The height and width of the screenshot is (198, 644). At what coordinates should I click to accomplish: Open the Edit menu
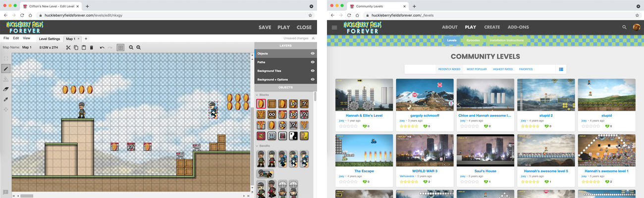[x=16, y=38]
